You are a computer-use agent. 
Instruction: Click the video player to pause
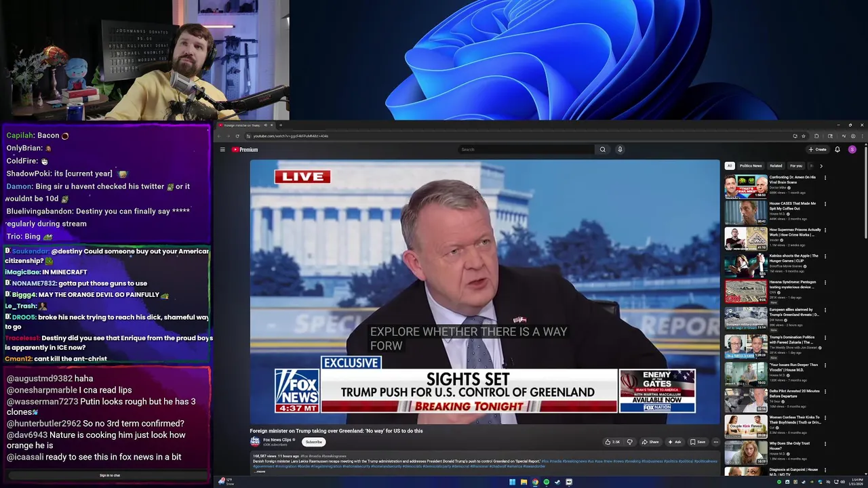(485, 291)
